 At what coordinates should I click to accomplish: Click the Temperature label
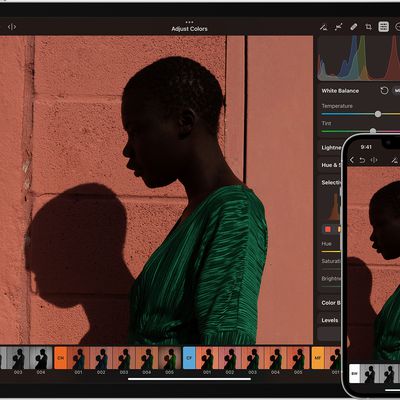click(337, 106)
